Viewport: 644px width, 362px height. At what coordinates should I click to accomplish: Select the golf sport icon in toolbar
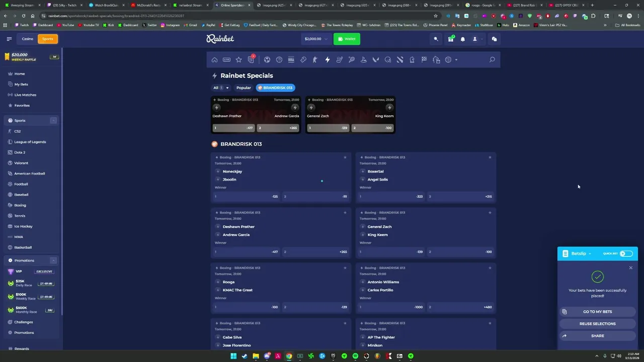[x=364, y=60]
